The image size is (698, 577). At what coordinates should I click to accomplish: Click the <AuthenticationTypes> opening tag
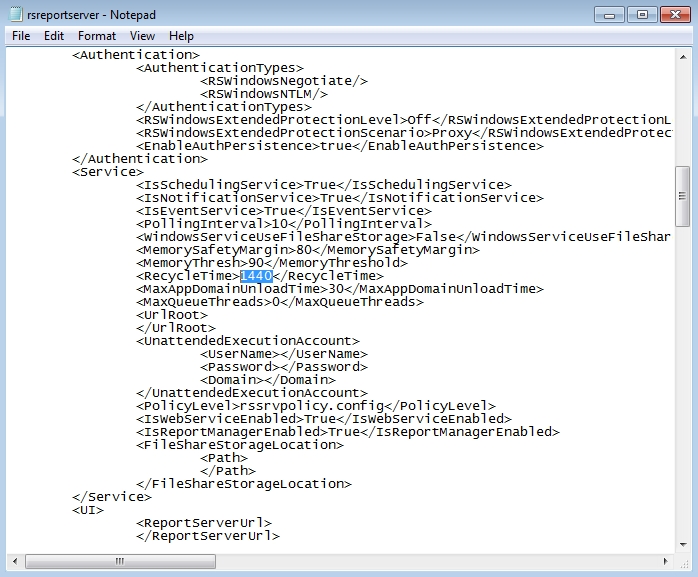(x=220, y=68)
